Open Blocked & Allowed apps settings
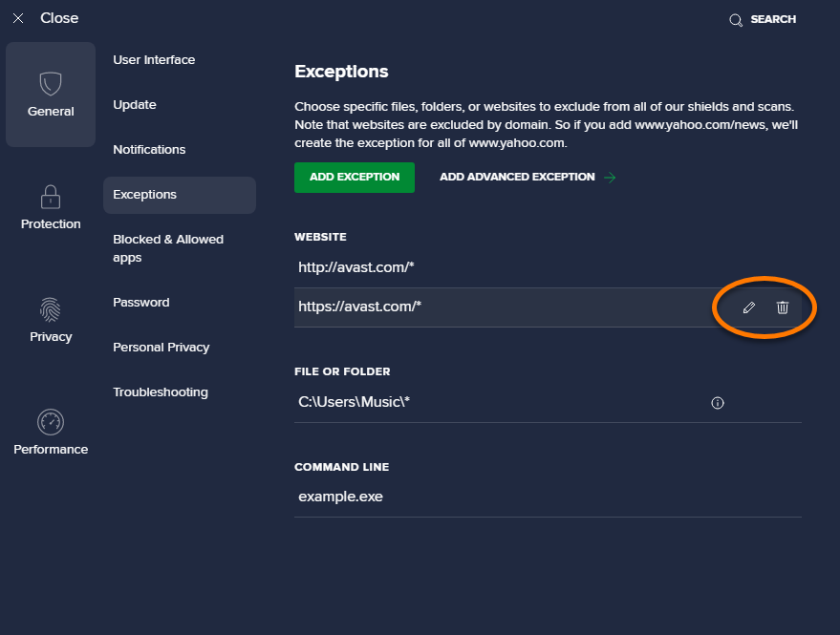The height and width of the screenshot is (635, 840). click(x=168, y=248)
